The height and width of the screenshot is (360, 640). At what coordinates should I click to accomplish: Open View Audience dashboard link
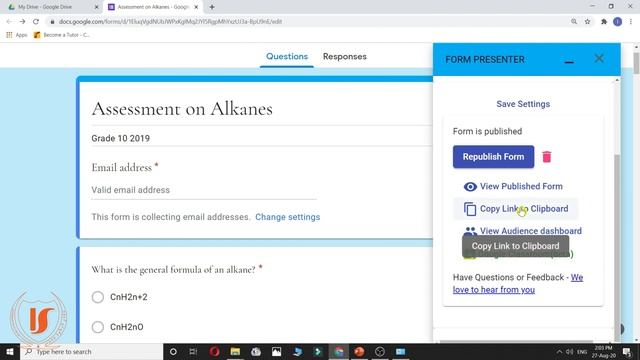click(x=531, y=231)
